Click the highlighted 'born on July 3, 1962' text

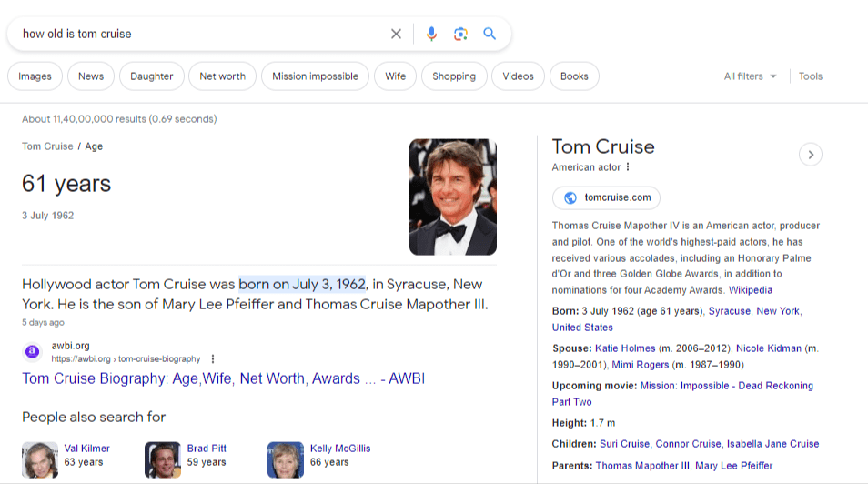tap(302, 284)
